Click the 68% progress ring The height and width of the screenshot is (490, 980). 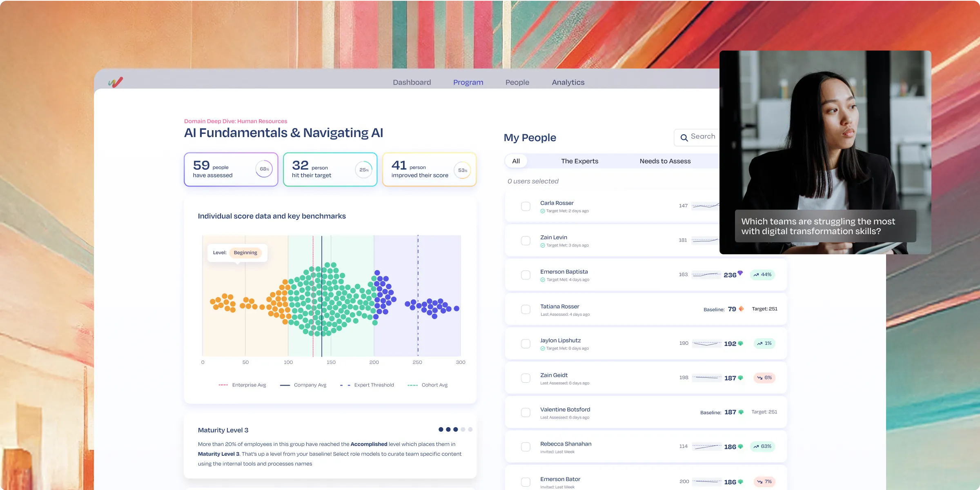(x=264, y=169)
